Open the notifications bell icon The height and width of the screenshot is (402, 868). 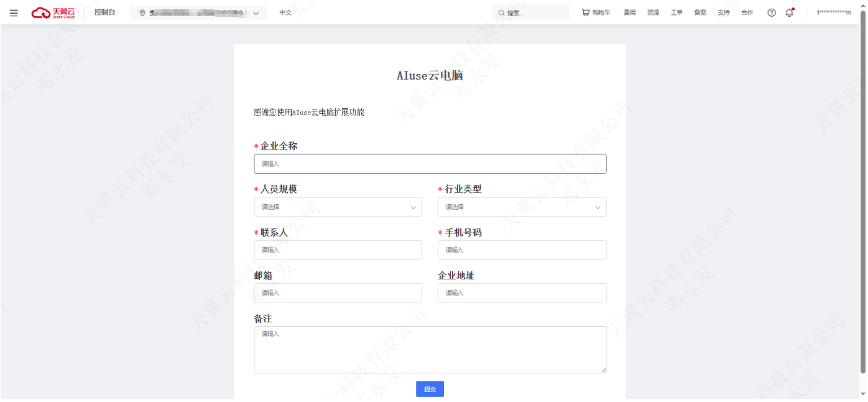pyautogui.click(x=790, y=12)
